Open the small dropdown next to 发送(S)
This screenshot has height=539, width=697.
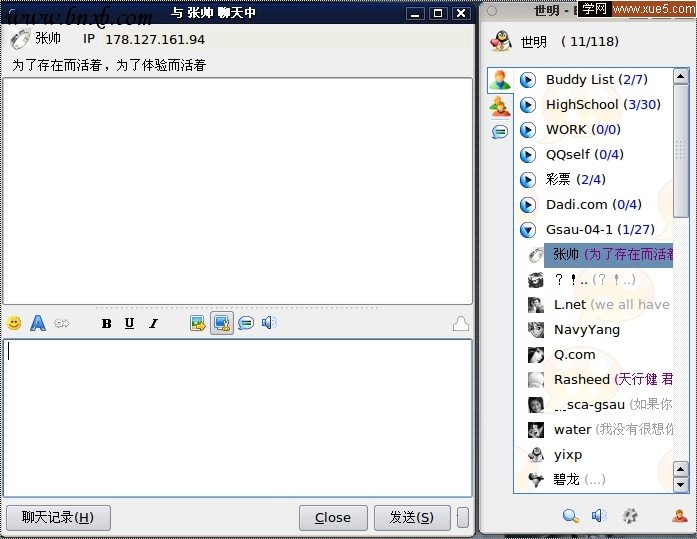pos(463,518)
